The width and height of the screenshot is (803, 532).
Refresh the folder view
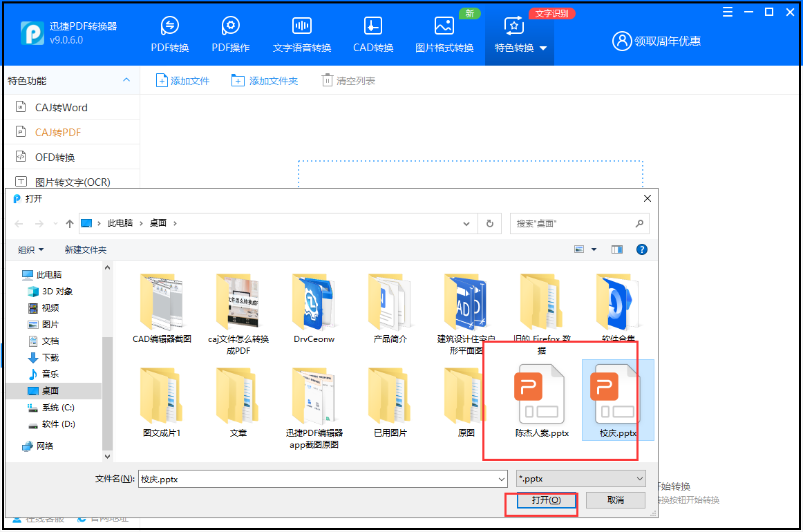click(489, 224)
